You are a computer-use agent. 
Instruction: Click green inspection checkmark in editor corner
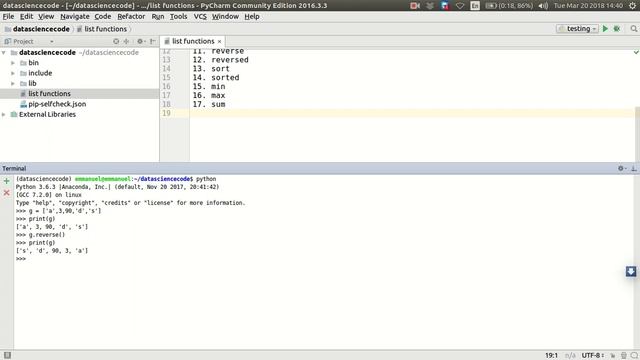(636, 52)
